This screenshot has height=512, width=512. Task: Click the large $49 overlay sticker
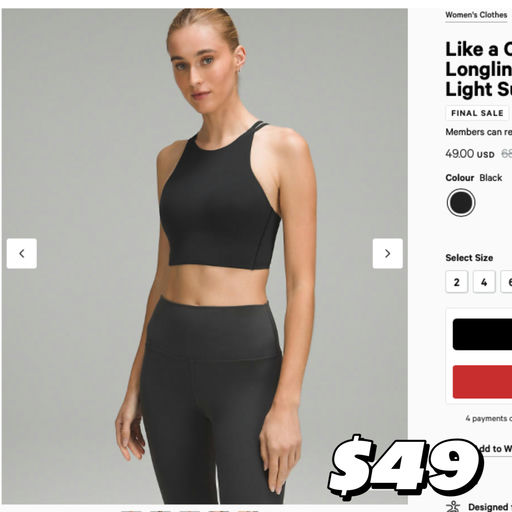tap(406, 468)
